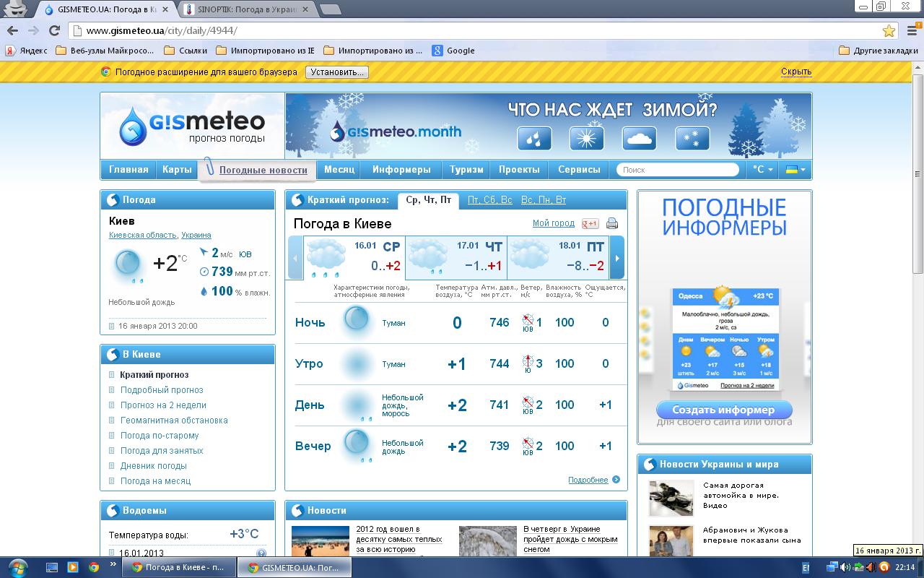Open the Другие закладки bookmarks folder
This screenshot has width=924, height=578.
(x=879, y=51)
